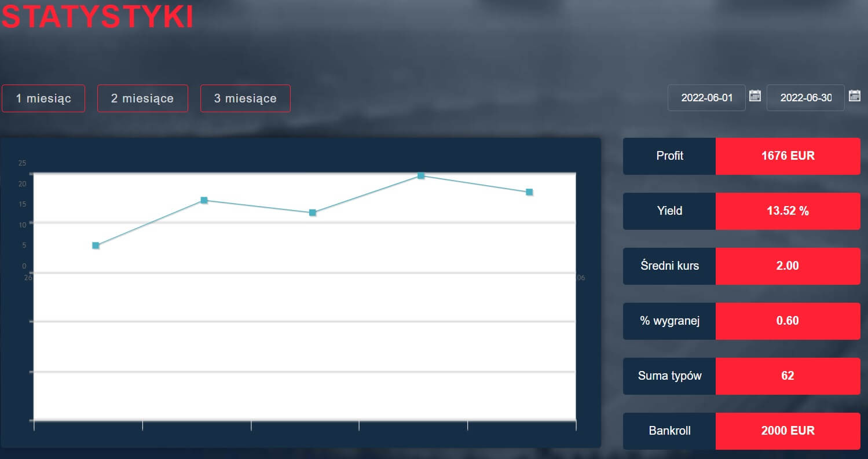Click the third, middle data point on chart

312,212
